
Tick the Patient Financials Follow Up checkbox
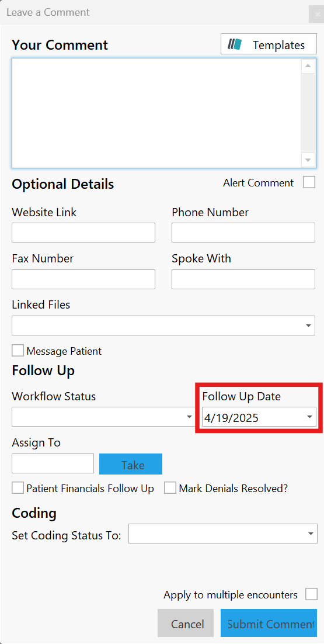18,488
